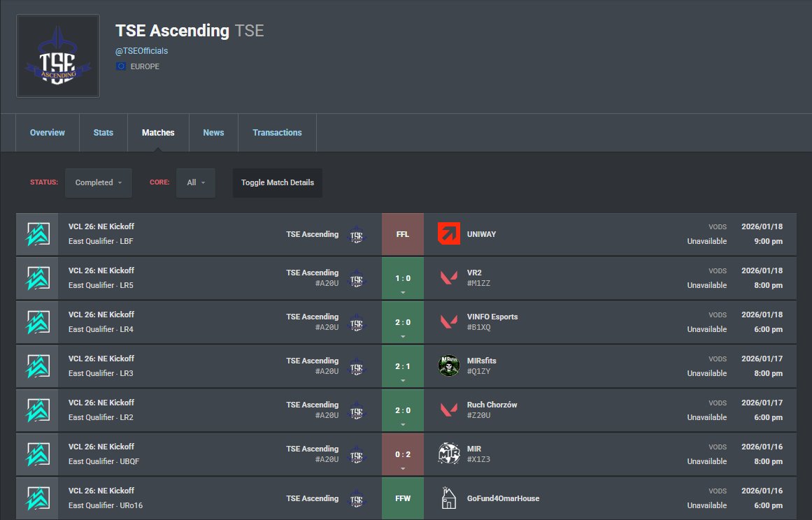This screenshot has width=812, height=520.
Task: Click the UNIWAY team logo
Action: [x=448, y=234]
